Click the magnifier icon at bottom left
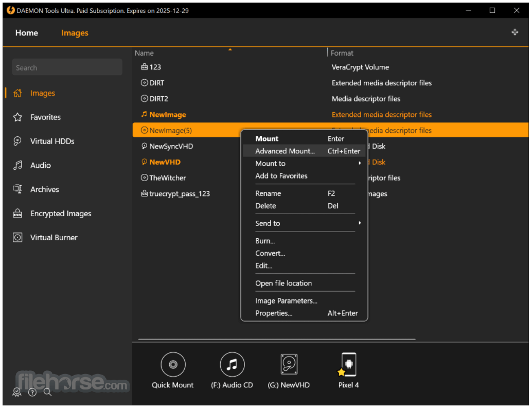The height and width of the screenshot is (408, 532). 47,393
